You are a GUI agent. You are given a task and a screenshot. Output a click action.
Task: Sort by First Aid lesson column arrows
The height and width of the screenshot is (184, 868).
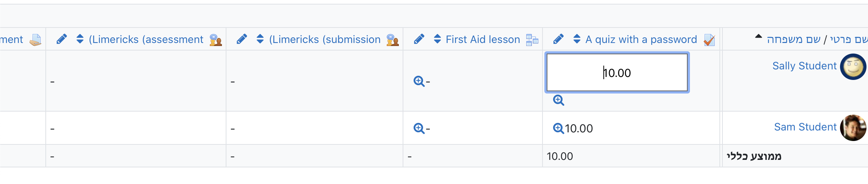[437, 39]
